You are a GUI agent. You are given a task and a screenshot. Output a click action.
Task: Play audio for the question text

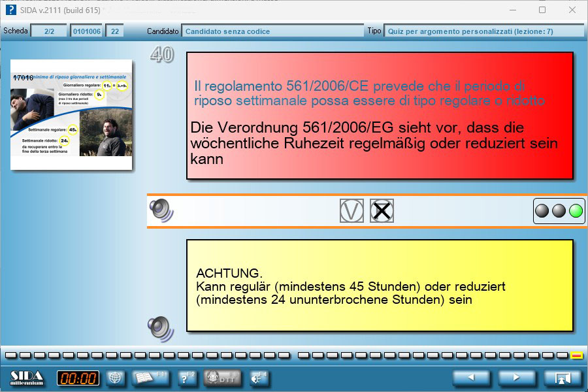161,210
